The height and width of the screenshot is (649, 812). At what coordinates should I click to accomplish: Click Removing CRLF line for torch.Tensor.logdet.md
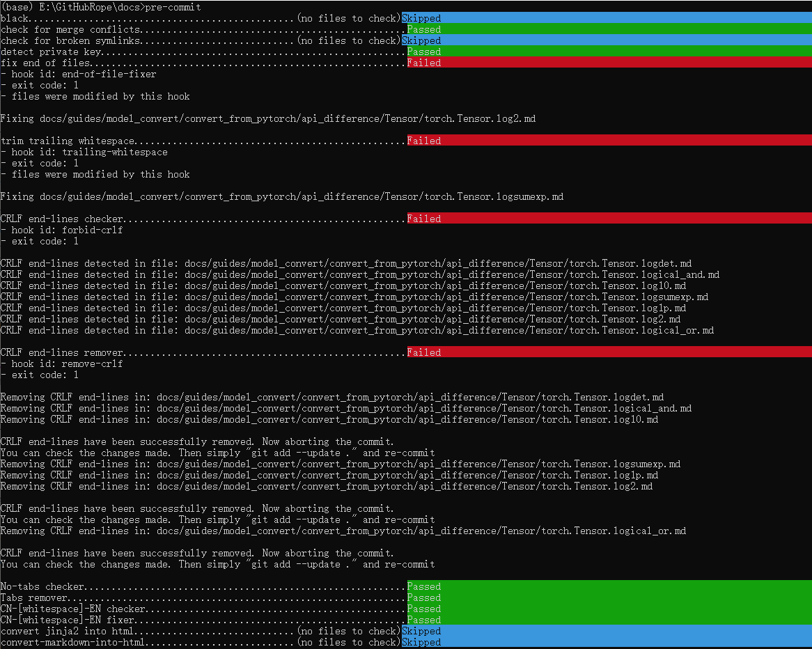coord(332,397)
